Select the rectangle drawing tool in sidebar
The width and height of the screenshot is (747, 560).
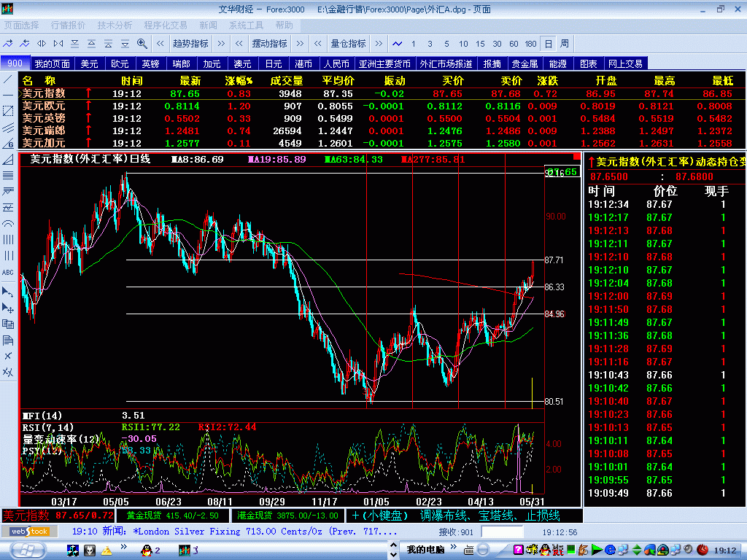point(8,111)
